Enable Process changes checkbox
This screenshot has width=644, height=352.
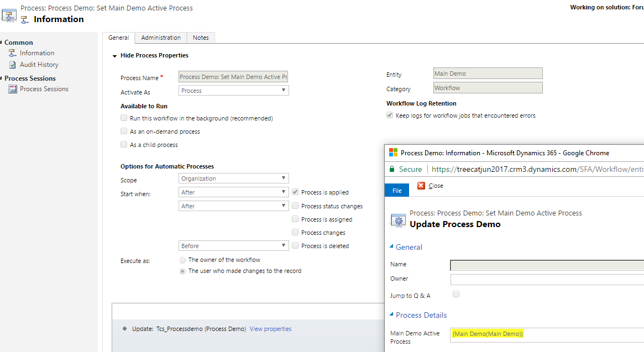tap(295, 232)
